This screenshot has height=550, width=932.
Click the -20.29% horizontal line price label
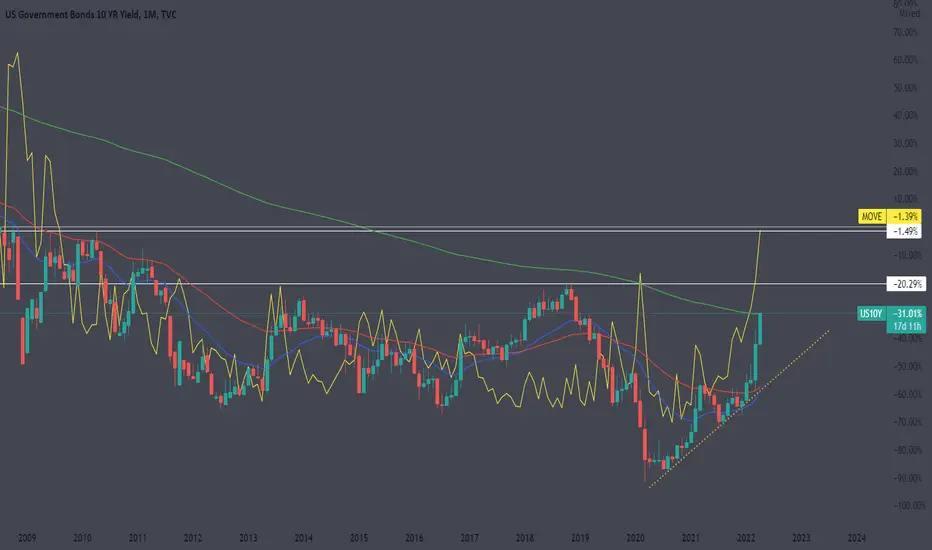point(906,284)
